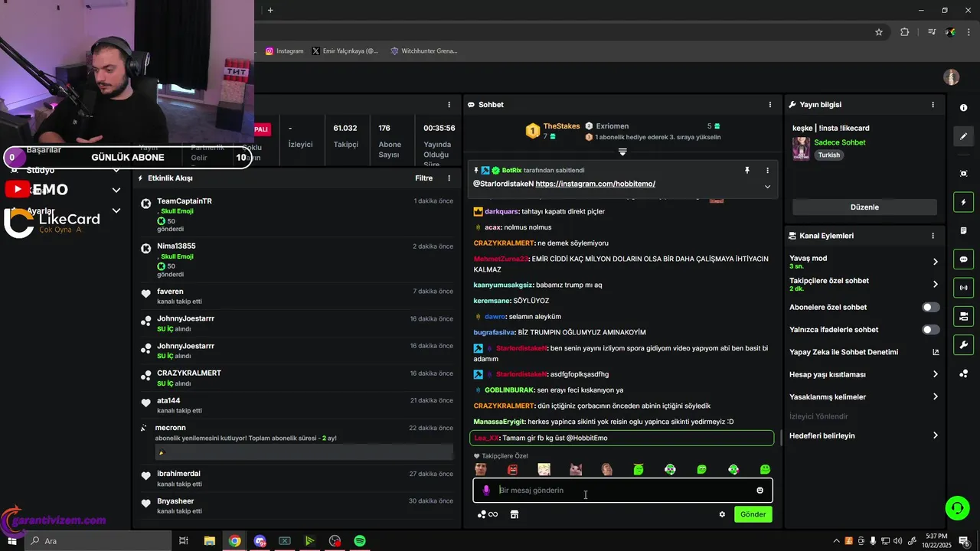Click the broadcast signal icon in right sidebar

click(x=963, y=288)
